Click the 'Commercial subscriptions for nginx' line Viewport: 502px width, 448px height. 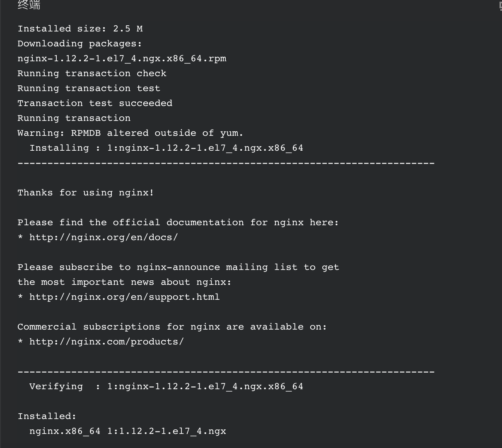172,327
